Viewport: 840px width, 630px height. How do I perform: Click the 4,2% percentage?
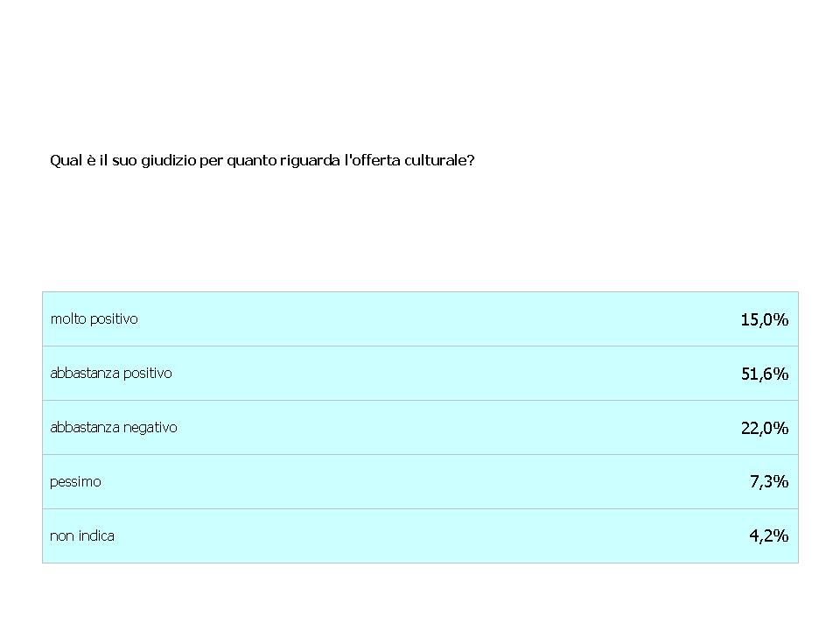tap(769, 535)
